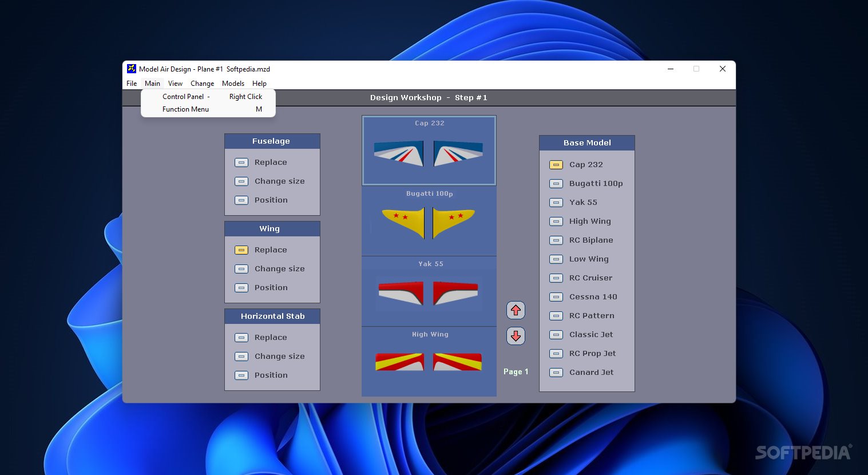
Task: Click the Fuselage panel header
Action: 272,141
